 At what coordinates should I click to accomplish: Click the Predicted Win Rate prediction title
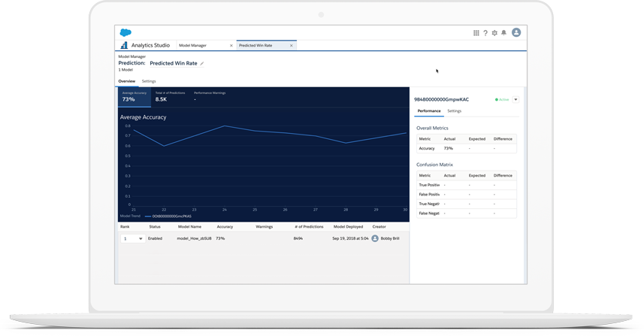click(174, 63)
